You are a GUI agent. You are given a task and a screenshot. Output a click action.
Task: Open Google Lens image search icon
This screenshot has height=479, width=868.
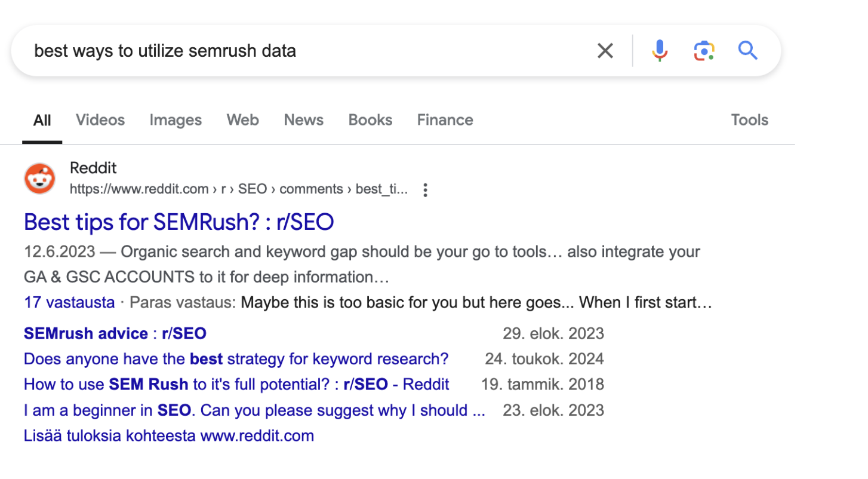[704, 51]
